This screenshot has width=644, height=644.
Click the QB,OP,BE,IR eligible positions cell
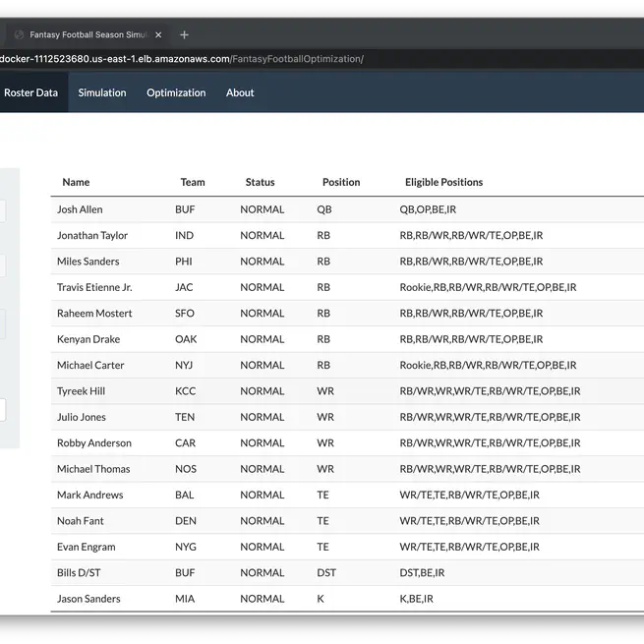coord(428,209)
